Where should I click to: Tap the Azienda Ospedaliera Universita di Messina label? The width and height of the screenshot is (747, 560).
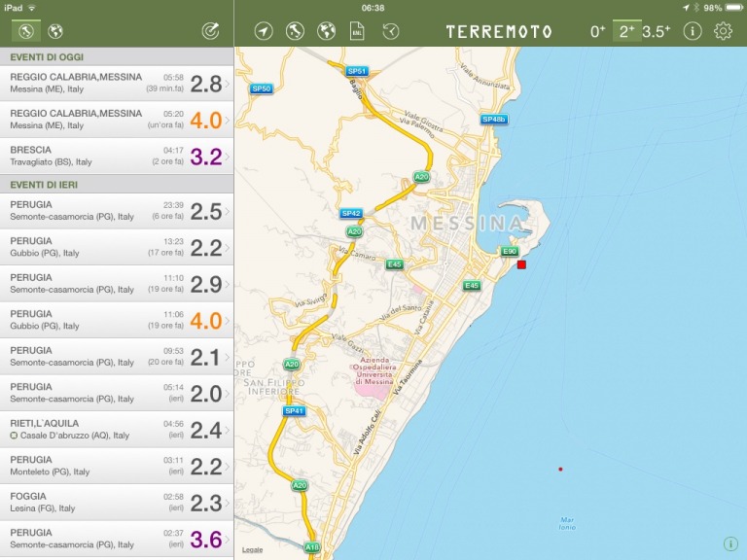373,371
